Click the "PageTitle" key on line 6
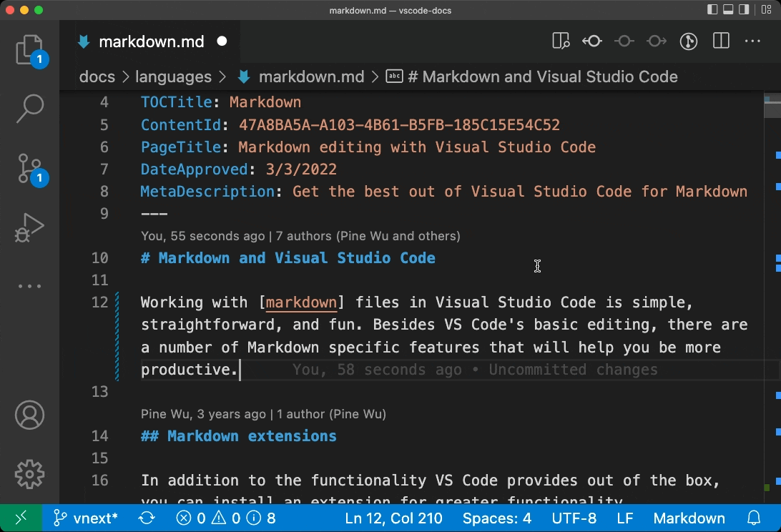The image size is (781, 532). coord(181,147)
